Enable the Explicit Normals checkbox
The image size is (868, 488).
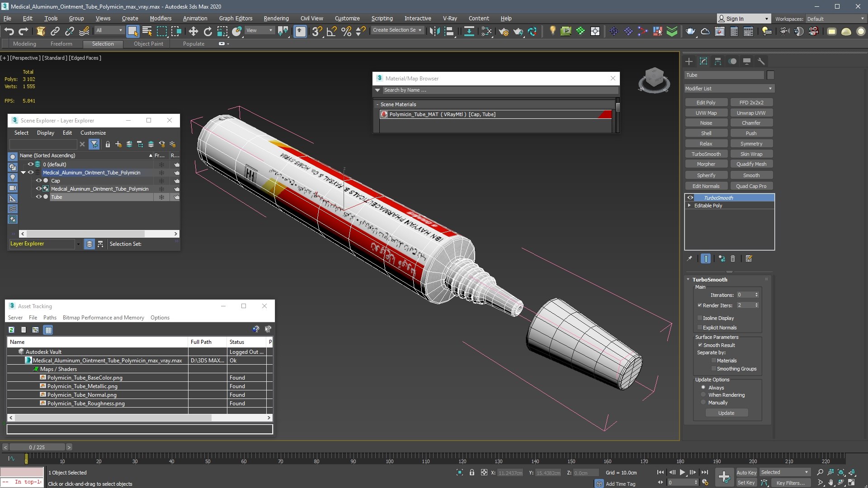click(x=700, y=328)
